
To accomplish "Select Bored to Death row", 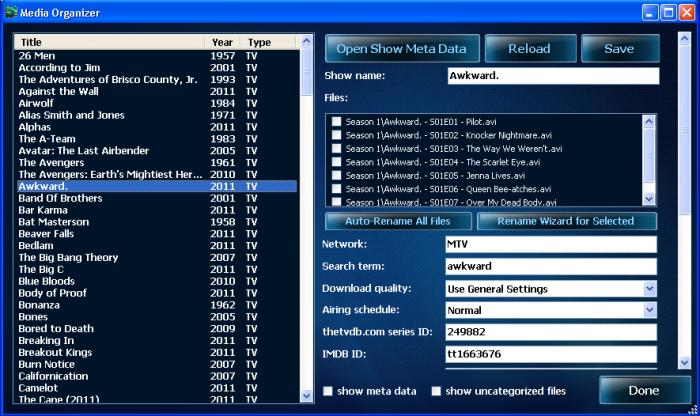I will coord(157,329).
